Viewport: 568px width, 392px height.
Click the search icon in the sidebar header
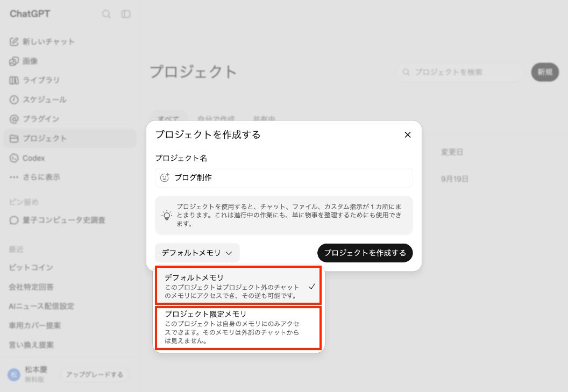click(106, 14)
